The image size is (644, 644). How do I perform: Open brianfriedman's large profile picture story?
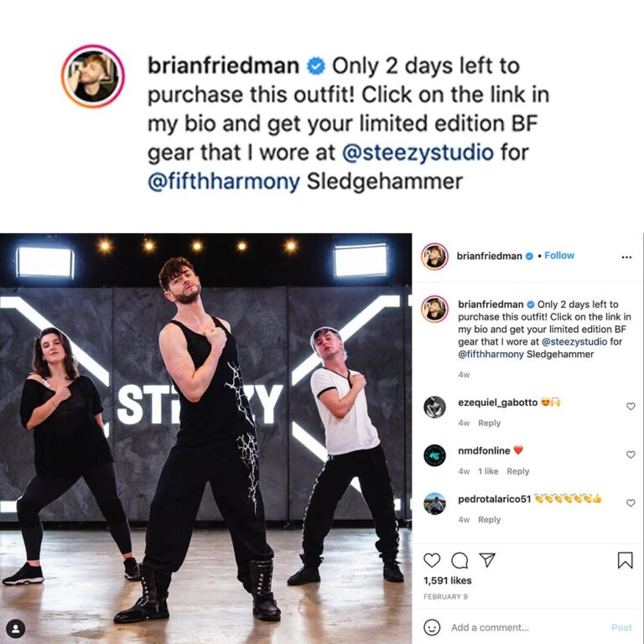(x=93, y=76)
